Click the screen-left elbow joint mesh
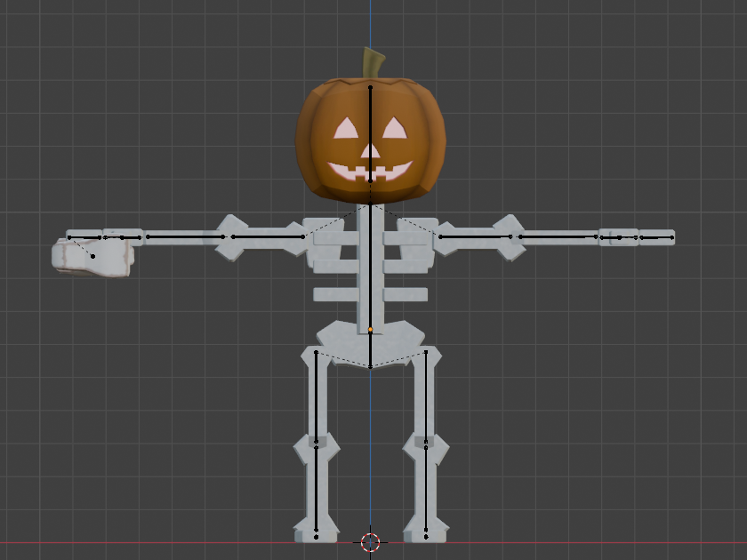This screenshot has width=747, height=560. (x=232, y=237)
